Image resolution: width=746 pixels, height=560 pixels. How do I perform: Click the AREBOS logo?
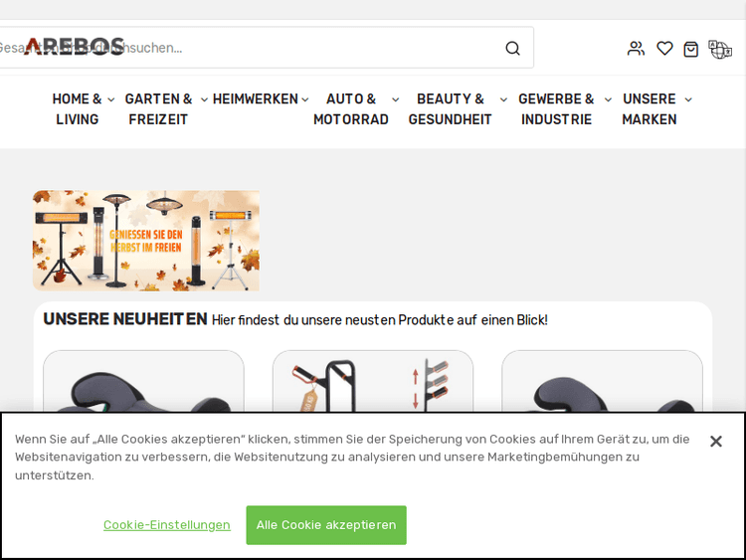pyautogui.click(x=74, y=47)
